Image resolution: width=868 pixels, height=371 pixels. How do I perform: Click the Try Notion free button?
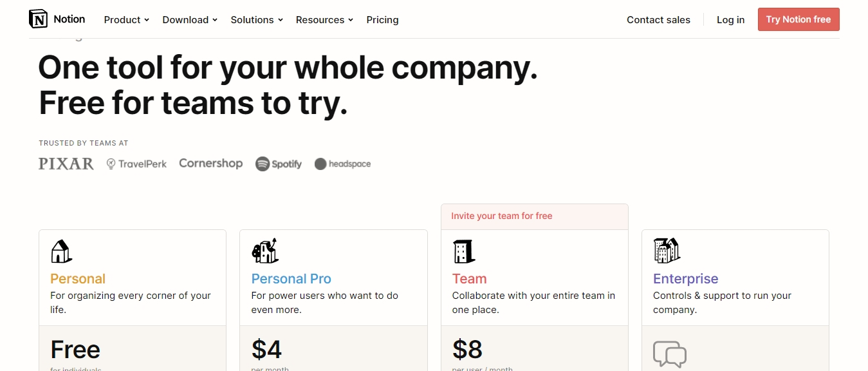coord(799,19)
